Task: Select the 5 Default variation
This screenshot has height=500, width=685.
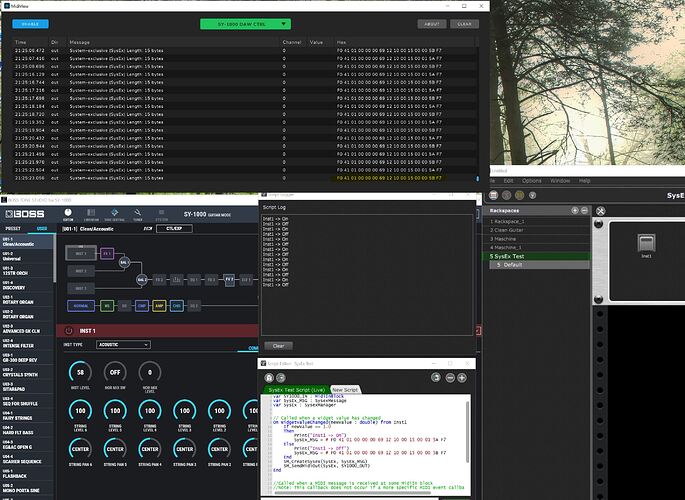Action: pos(540,265)
